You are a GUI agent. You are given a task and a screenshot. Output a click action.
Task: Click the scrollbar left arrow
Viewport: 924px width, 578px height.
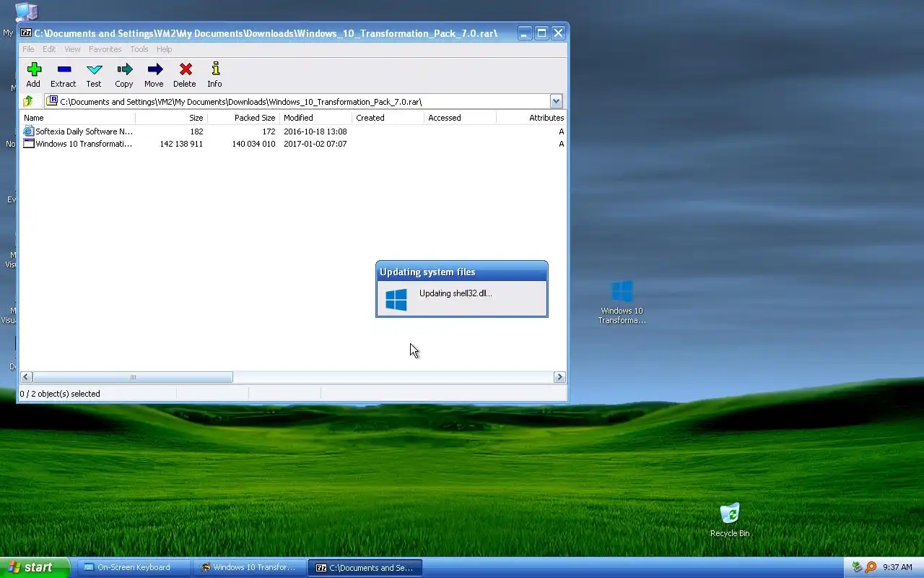(x=26, y=377)
